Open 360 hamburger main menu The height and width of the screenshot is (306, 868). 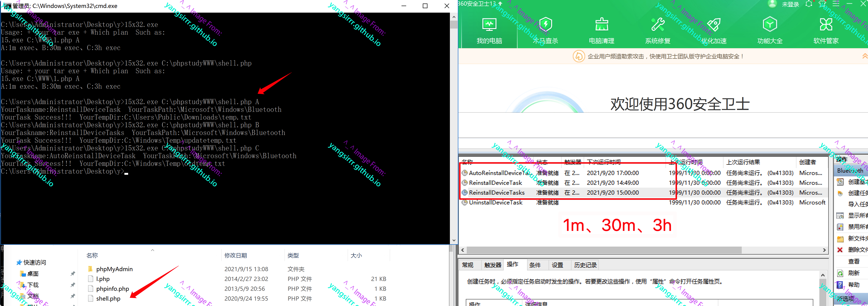(836, 4)
